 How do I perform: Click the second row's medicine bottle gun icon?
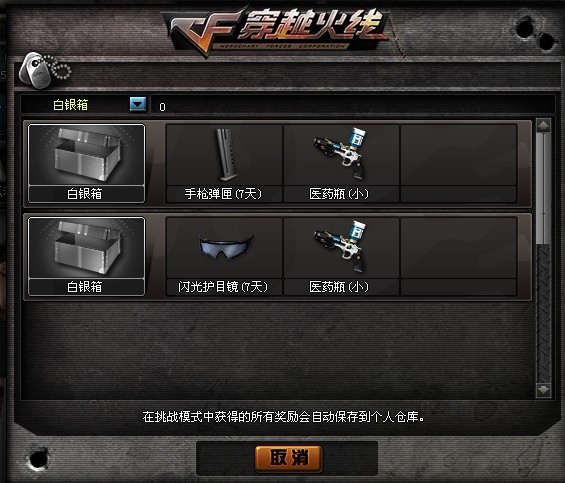341,248
